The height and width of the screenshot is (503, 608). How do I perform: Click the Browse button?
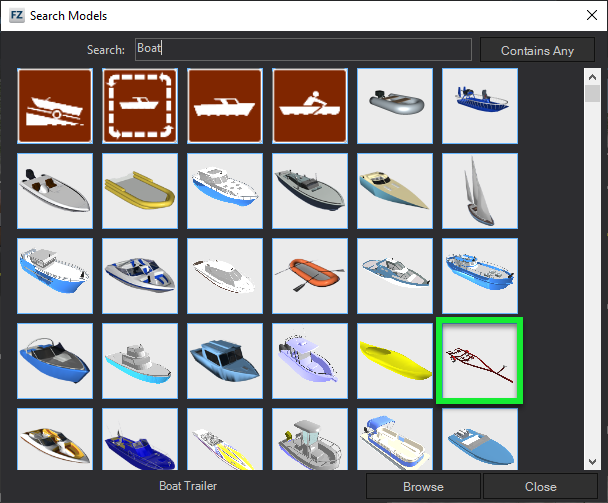point(423,486)
